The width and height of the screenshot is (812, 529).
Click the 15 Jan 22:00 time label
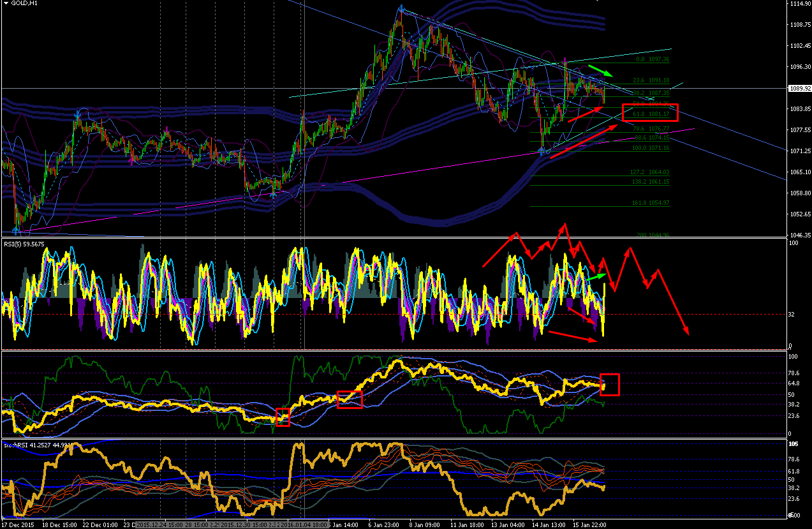point(589,525)
